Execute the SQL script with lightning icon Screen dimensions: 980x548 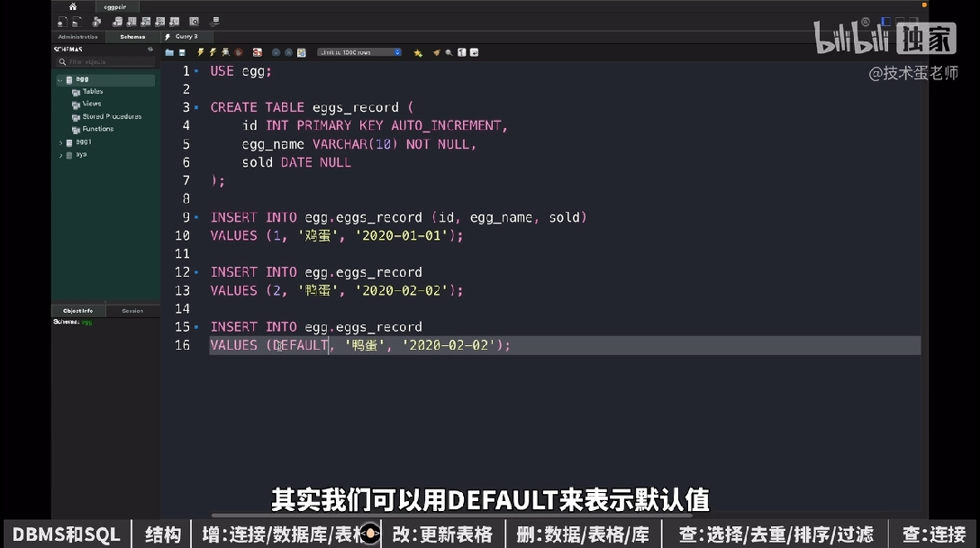(x=201, y=52)
